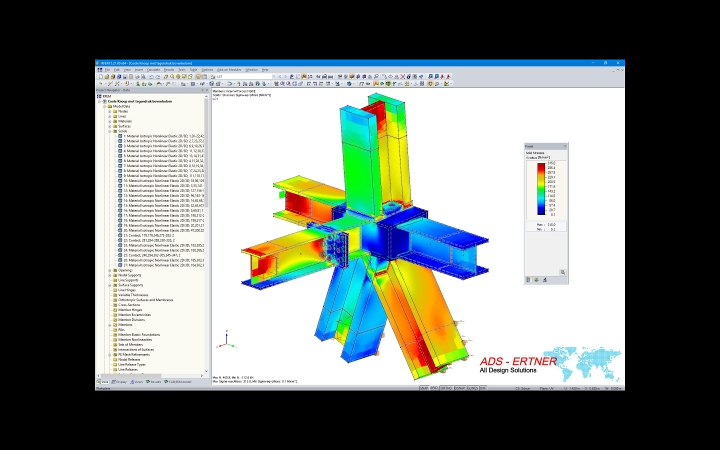Expand the Surfaces folder
Screen dimensions: 720x450
pos(110,126)
